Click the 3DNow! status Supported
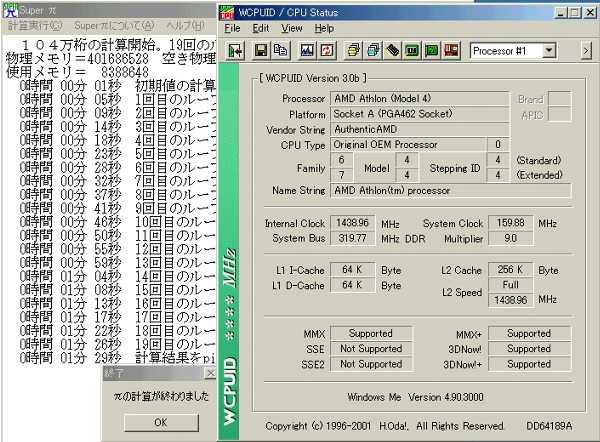 click(x=530, y=349)
